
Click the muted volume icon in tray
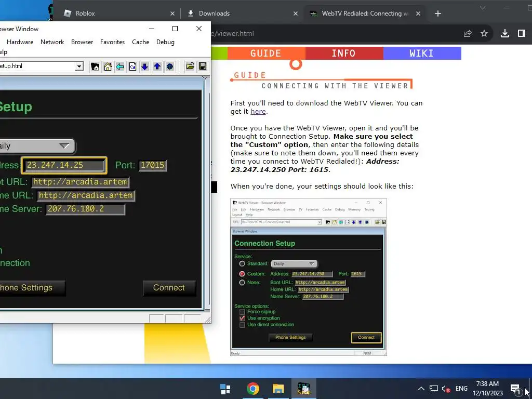coord(446,389)
